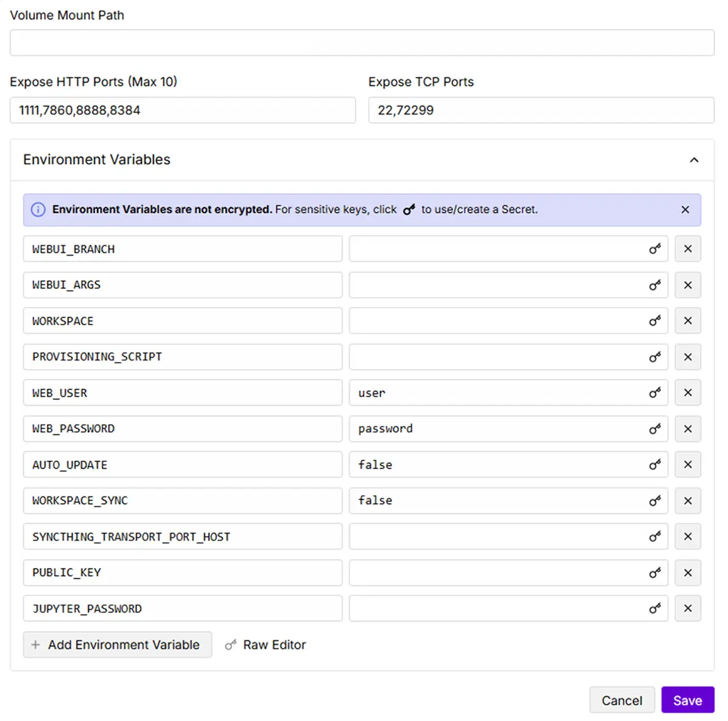Save the template settings
The image size is (728, 721).
coord(687,700)
